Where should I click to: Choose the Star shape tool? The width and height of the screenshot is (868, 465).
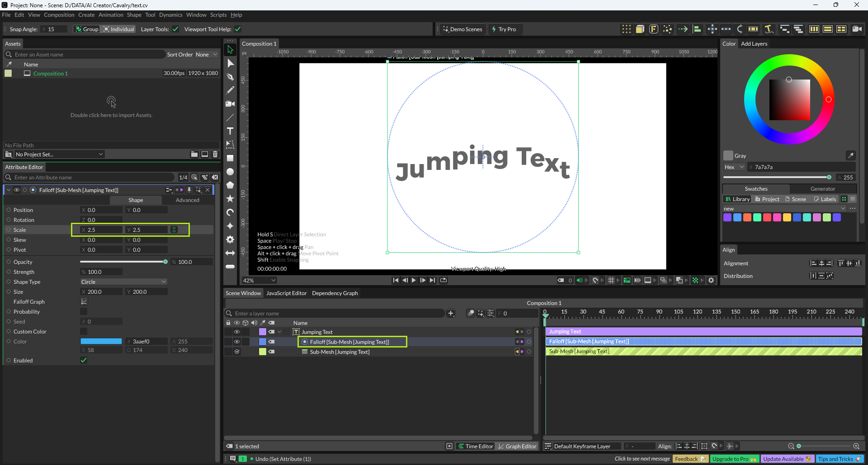[x=230, y=199]
